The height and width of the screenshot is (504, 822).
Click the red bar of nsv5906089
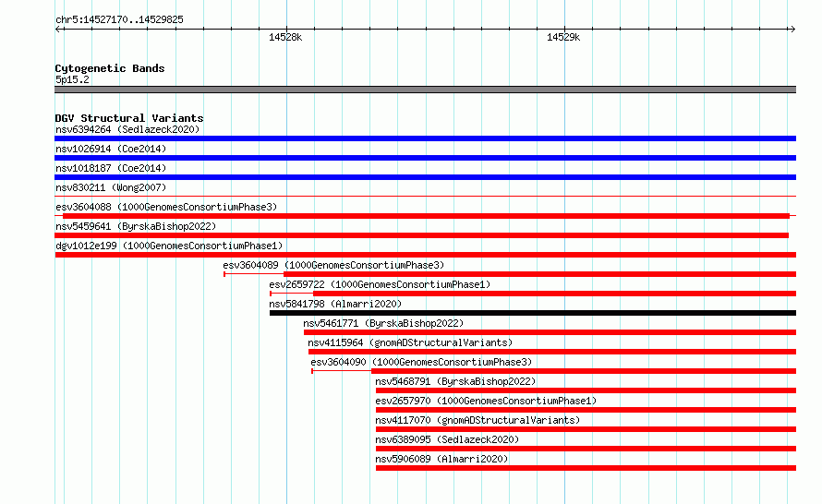click(586, 468)
